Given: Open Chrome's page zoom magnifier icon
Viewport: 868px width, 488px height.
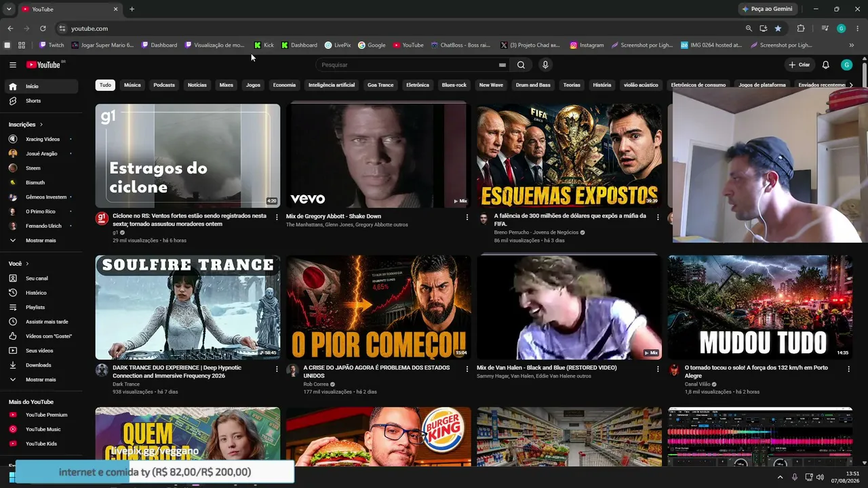Looking at the screenshot, I should (749, 28).
